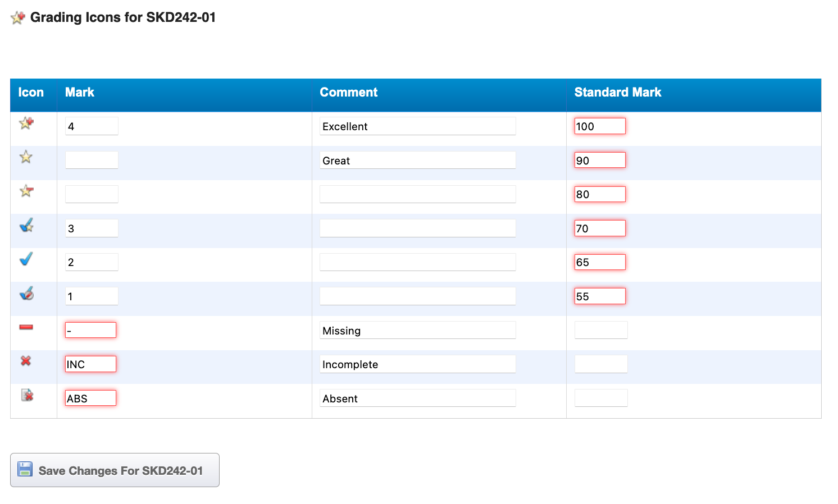This screenshot has width=838, height=504.
Task: Focus the empty Mark field in the 80 row
Action: coord(92,194)
